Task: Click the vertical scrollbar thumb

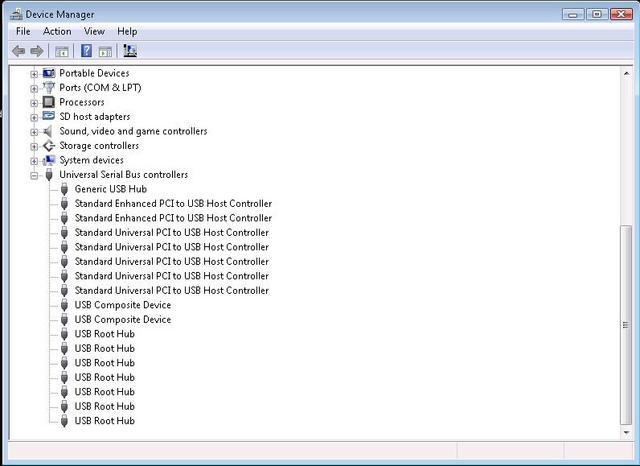Action: coord(626,325)
